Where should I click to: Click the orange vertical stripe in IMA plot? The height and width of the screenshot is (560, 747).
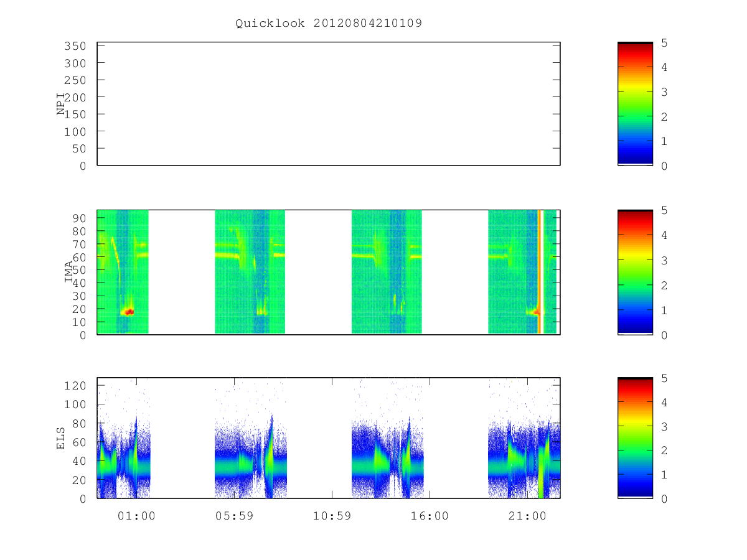click(539, 272)
